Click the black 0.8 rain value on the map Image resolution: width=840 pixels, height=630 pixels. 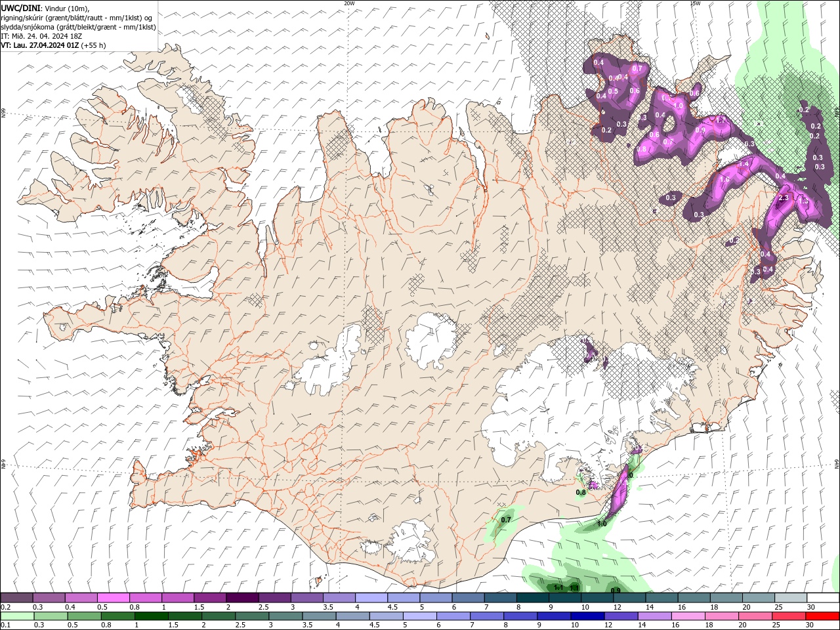[581, 492]
